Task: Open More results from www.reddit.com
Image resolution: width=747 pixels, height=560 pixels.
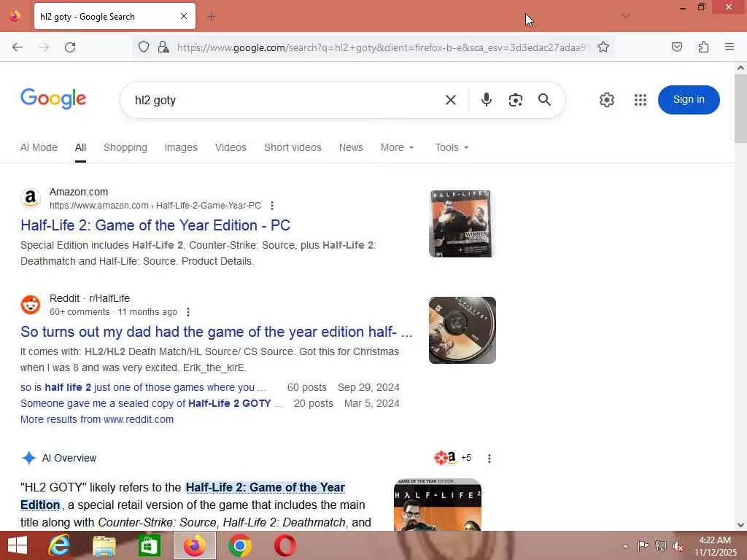Action: coord(97,419)
